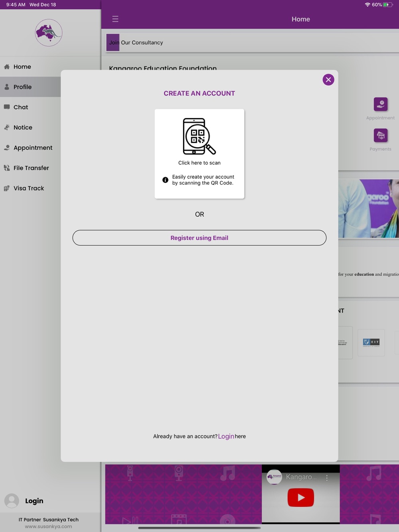Open the hamburger menu
The height and width of the screenshot is (532, 399).
115,19
